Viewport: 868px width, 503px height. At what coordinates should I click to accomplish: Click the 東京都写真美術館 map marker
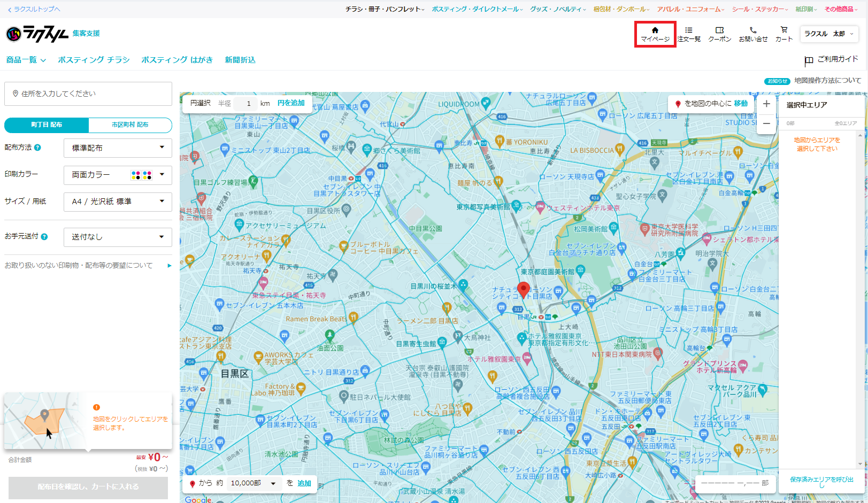click(x=516, y=205)
